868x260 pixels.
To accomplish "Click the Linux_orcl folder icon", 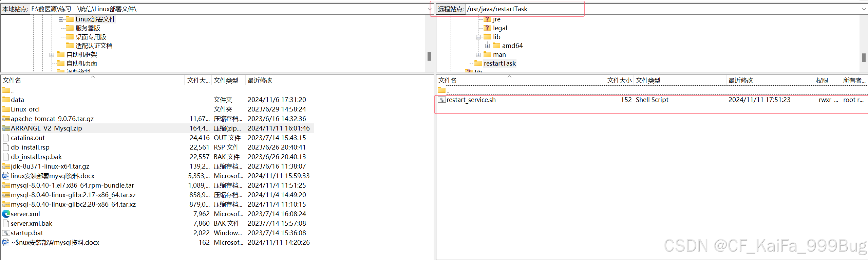I will click(x=6, y=109).
